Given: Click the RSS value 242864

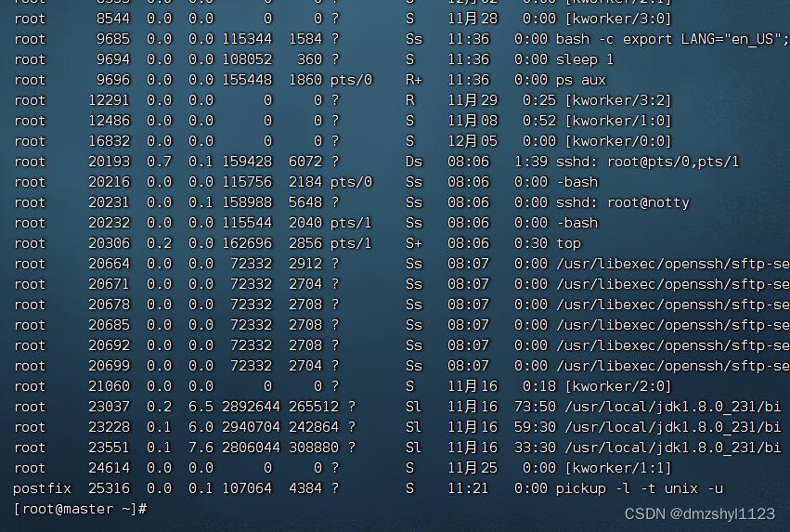Looking at the screenshot, I should pos(314,427).
